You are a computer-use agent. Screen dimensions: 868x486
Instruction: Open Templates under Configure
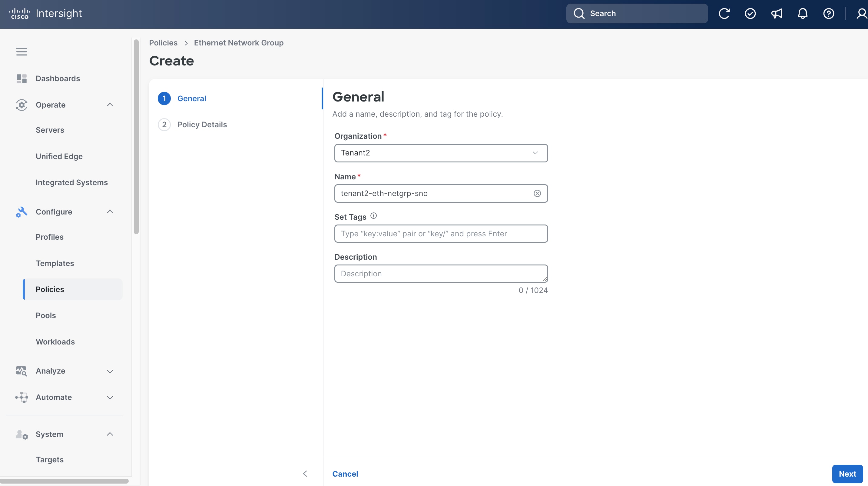[55, 263]
